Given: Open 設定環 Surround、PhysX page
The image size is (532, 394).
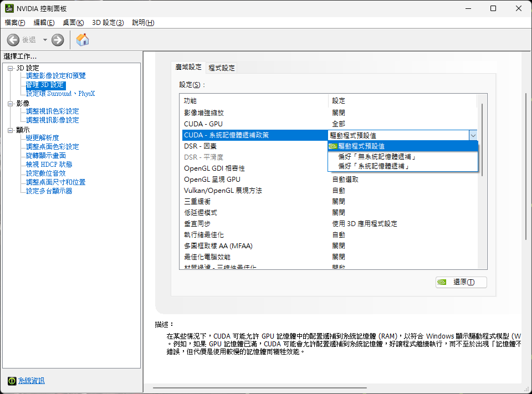Looking at the screenshot, I should 60,94.
